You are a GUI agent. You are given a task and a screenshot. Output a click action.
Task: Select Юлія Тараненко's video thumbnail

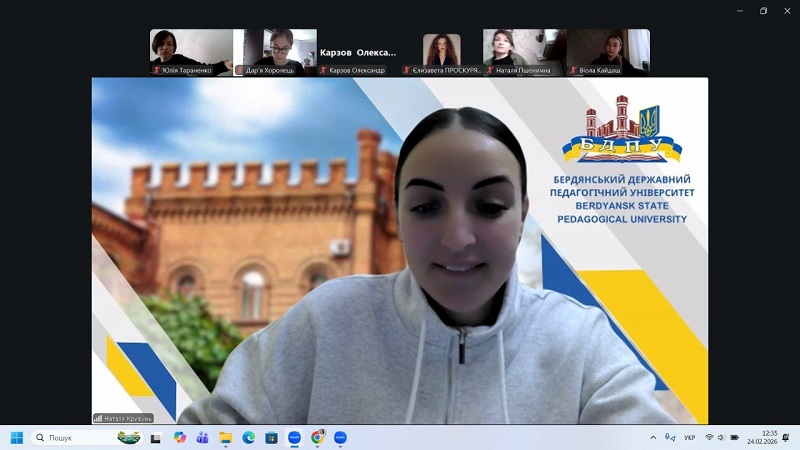point(191,52)
